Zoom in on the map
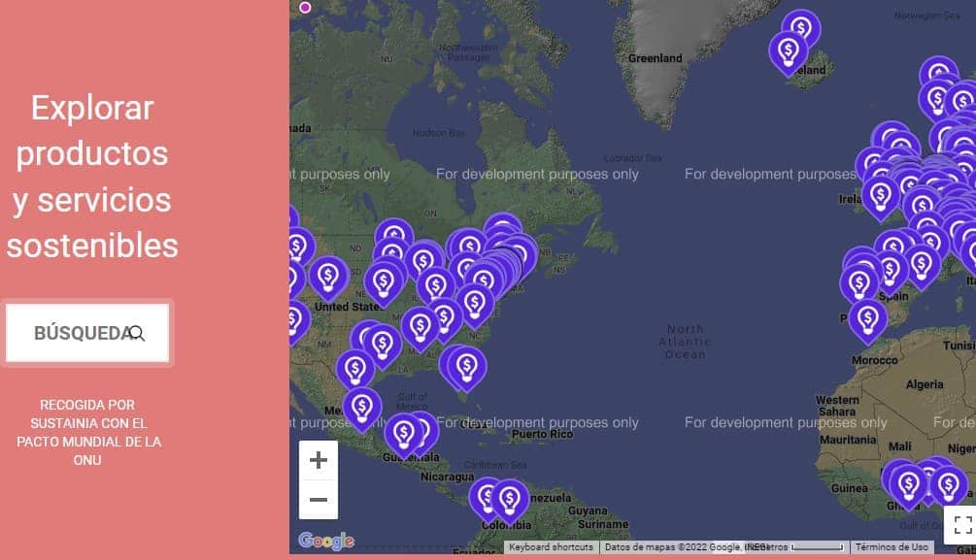This screenshot has width=976, height=560. tap(319, 461)
